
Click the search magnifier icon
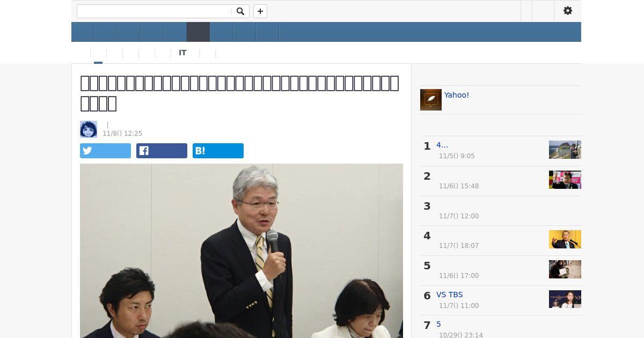click(x=240, y=11)
